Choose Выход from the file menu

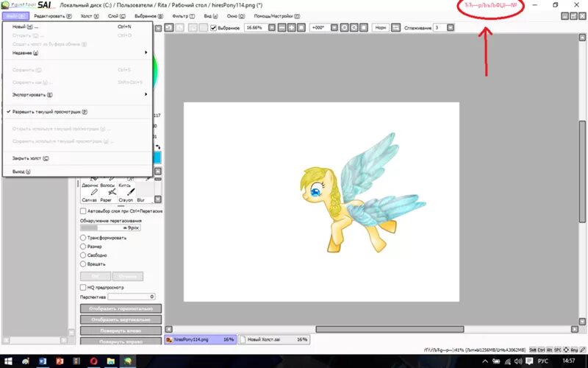(x=78, y=171)
